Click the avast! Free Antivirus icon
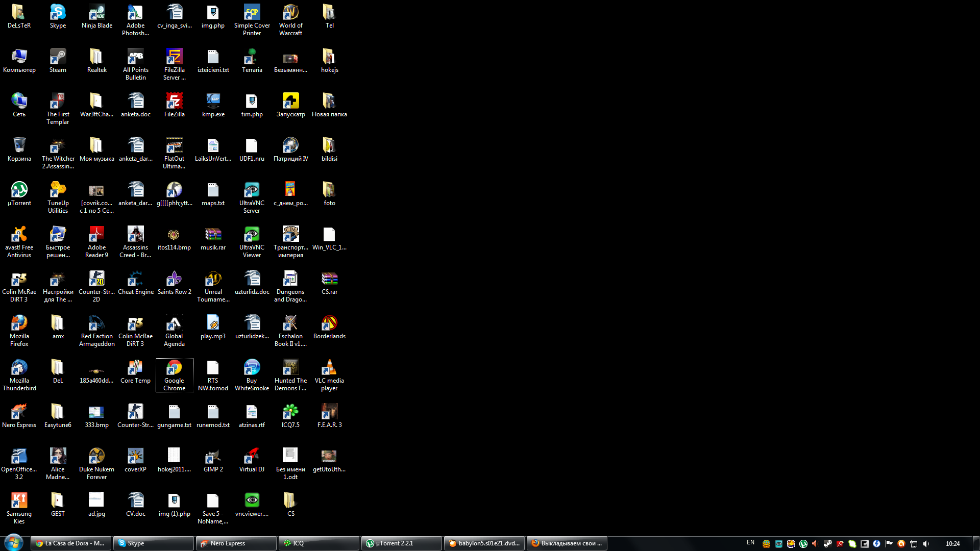The image size is (980, 551). click(x=19, y=242)
